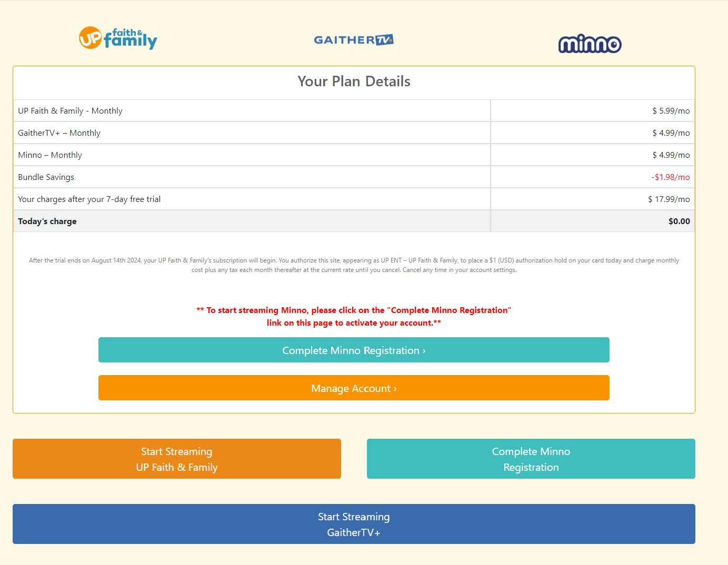
Task: Click the GaitherTV+ logo
Action: (353, 40)
